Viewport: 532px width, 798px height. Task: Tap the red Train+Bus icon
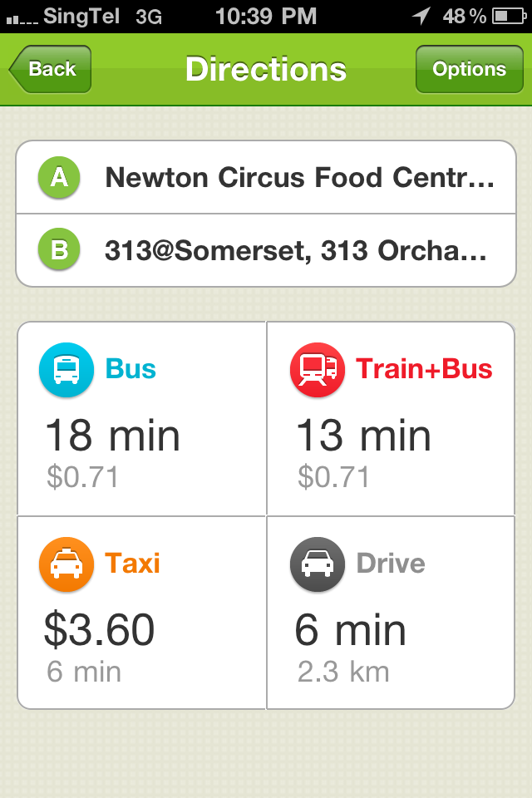pyautogui.click(x=318, y=369)
